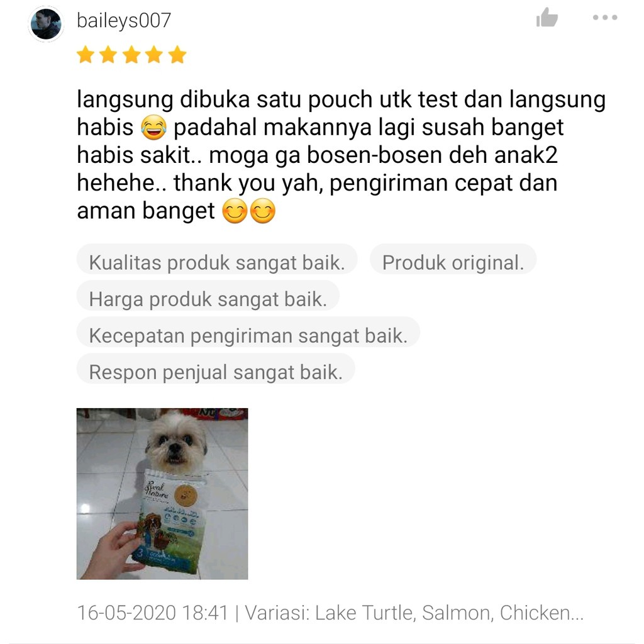Select the 'Respon penjual sangat baik.' tag
The width and height of the screenshot is (644, 644).
pyautogui.click(x=216, y=372)
